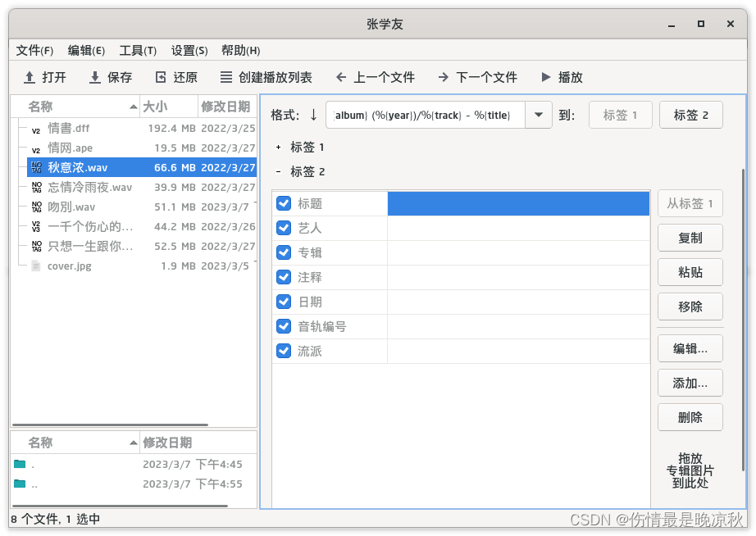The height and width of the screenshot is (536, 756).
Task: Click the previous file left arrow icon
Action: (341, 77)
